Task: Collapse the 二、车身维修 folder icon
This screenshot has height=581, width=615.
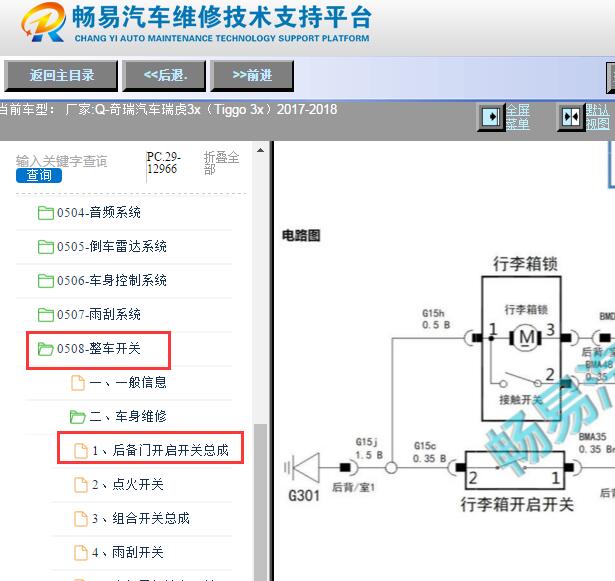Action: point(78,417)
